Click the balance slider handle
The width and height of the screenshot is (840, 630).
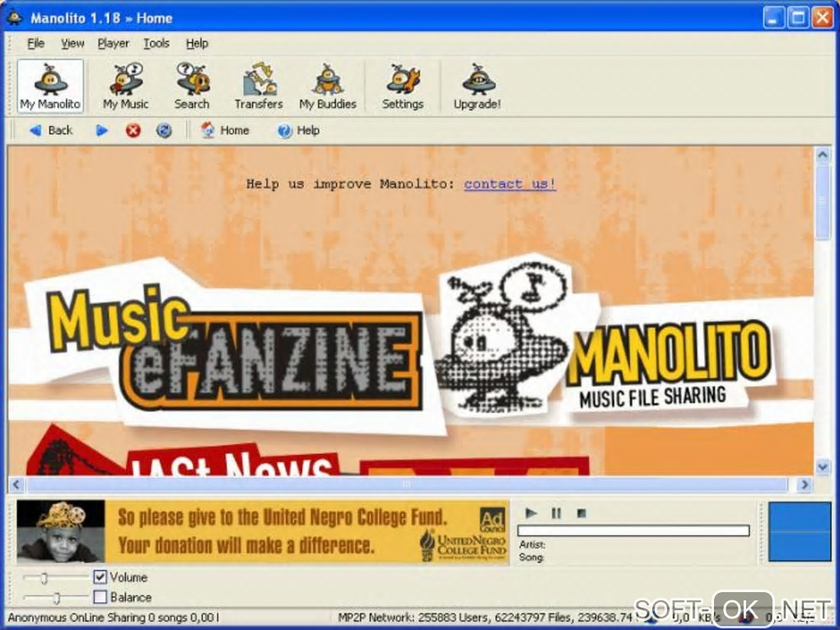(x=57, y=597)
